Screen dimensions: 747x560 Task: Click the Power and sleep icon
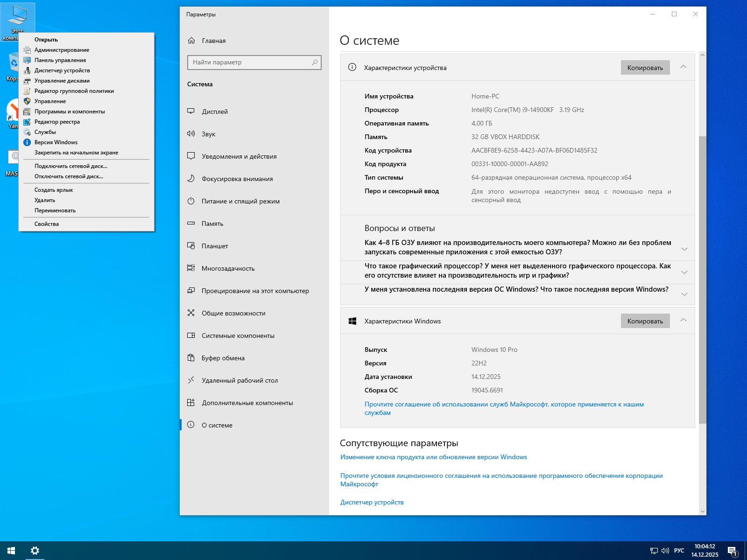click(191, 201)
